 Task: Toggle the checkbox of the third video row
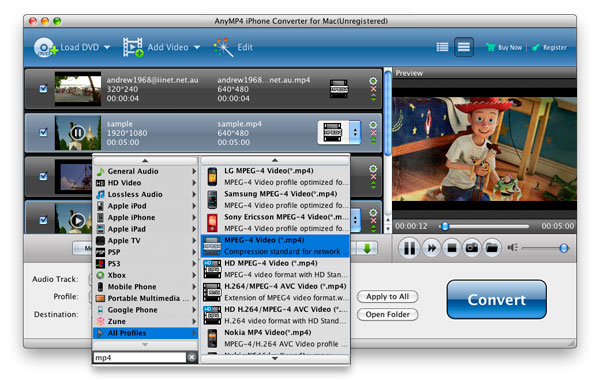tap(44, 176)
